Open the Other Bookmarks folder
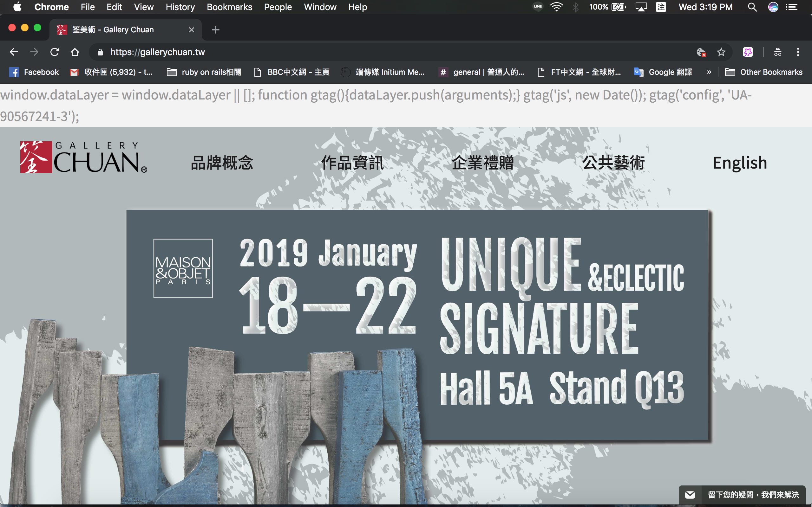This screenshot has height=507, width=812. click(764, 72)
